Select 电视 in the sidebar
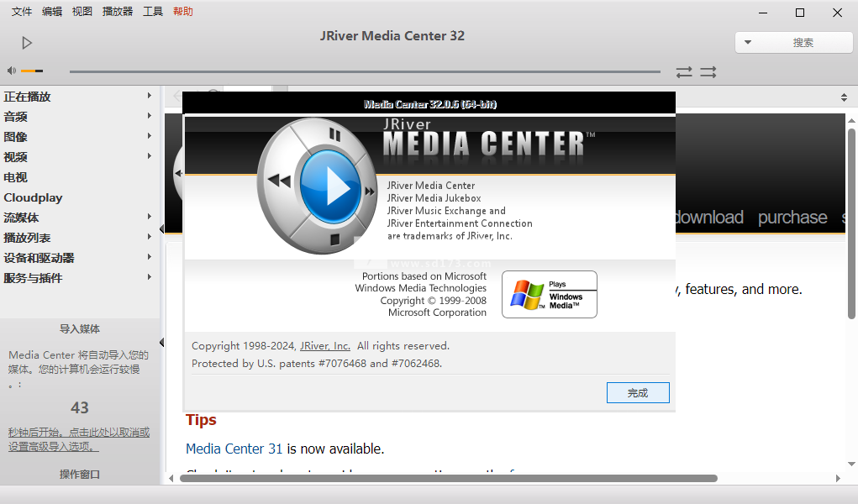 click(x=15, y=177)
